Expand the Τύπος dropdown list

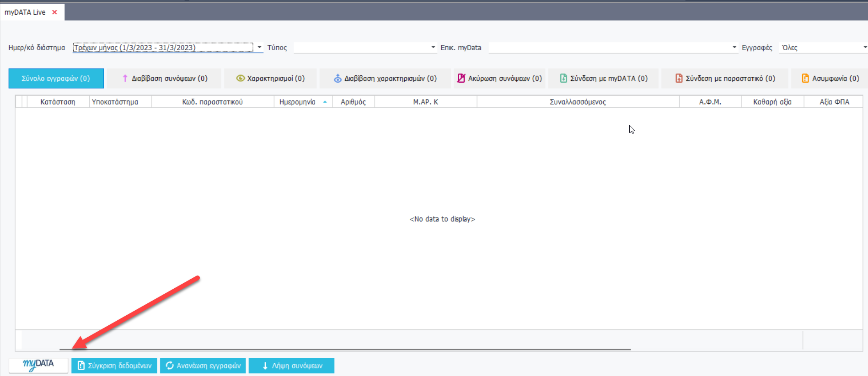click(433, 48)
